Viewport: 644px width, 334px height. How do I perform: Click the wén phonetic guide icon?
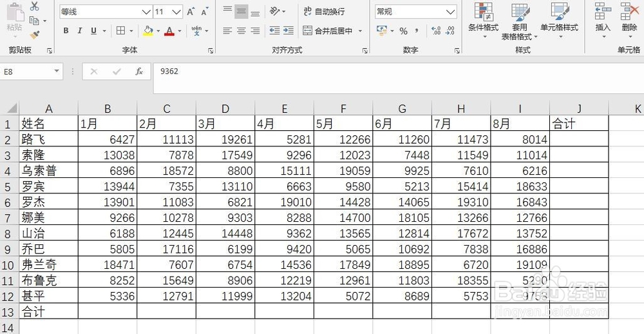(x=196, y=30)
